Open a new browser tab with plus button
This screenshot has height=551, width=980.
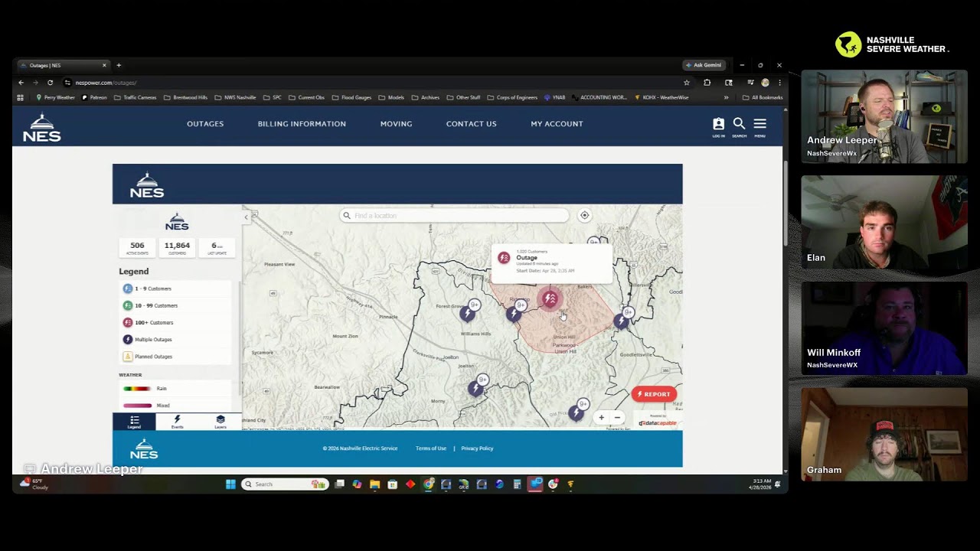[x=119, y=65]
